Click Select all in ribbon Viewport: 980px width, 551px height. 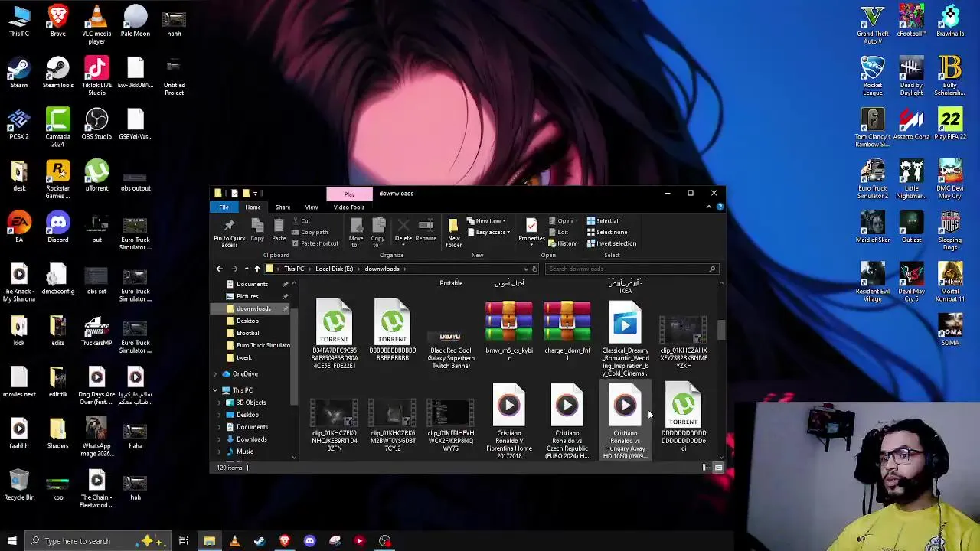pos(603,221)
